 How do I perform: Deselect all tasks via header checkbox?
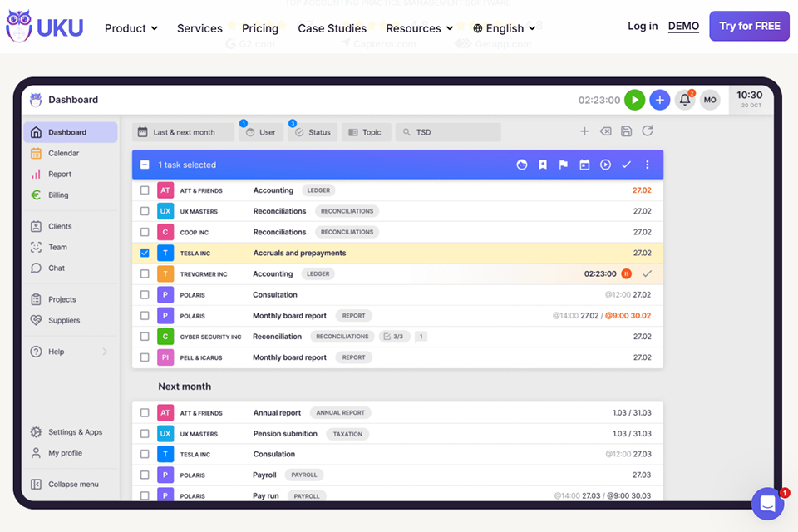click(145, 165)
